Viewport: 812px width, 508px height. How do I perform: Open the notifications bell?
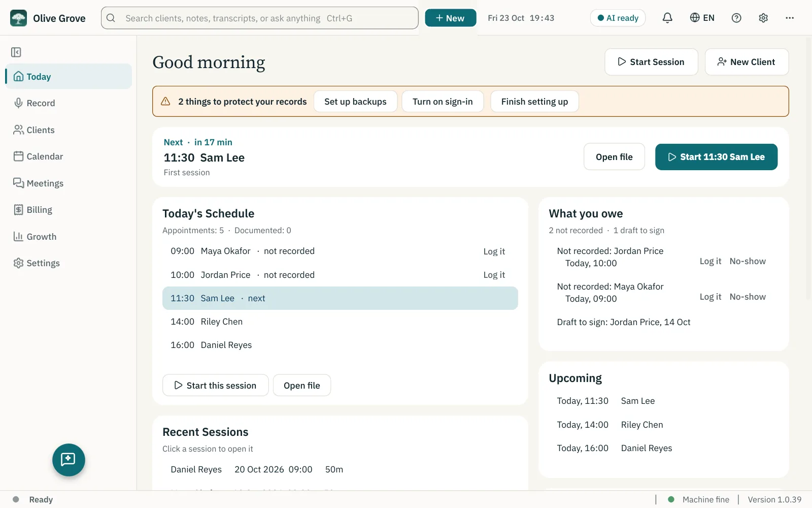(667, 18)
